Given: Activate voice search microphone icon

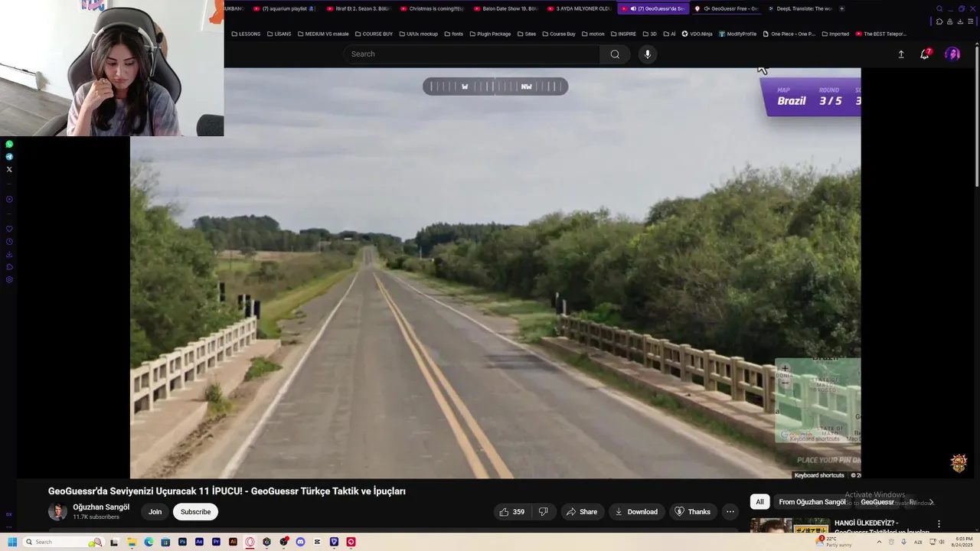Looking at the screenshot, I should click(648, 54).
